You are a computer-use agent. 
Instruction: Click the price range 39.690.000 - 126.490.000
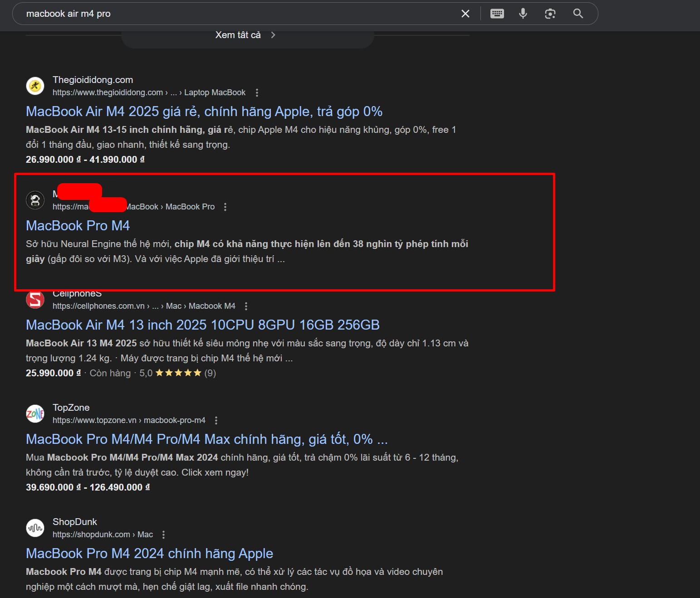point(88,487)
